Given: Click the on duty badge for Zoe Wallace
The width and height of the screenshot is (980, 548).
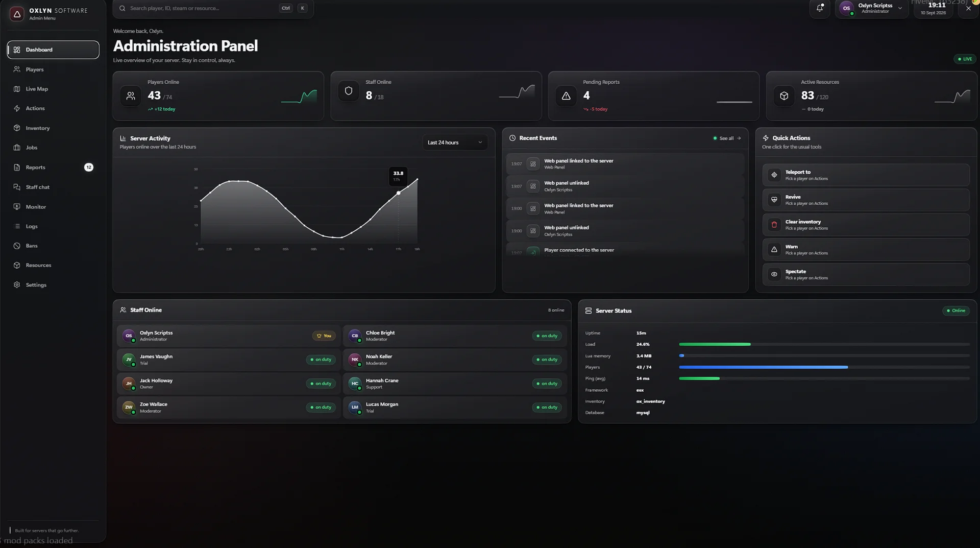Looking at the screenshot, I should (x=321, y=408).
